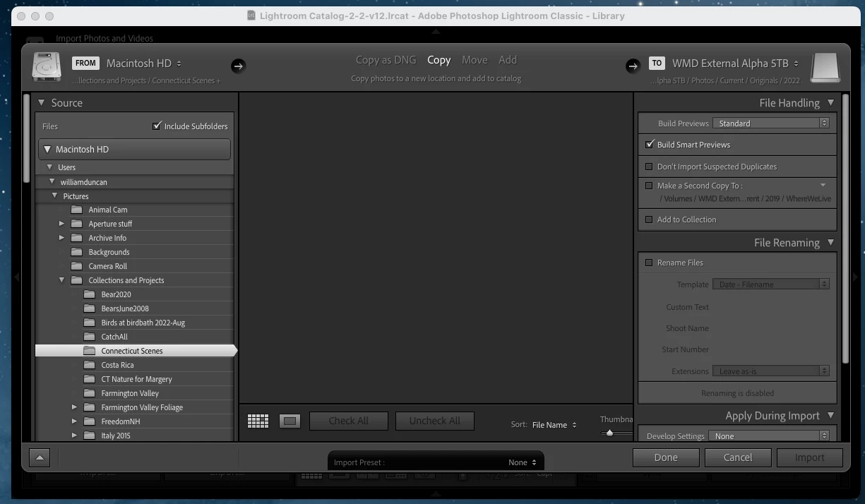Expand the Italy 2015 folder
The image size is (865, 504).
74,436
